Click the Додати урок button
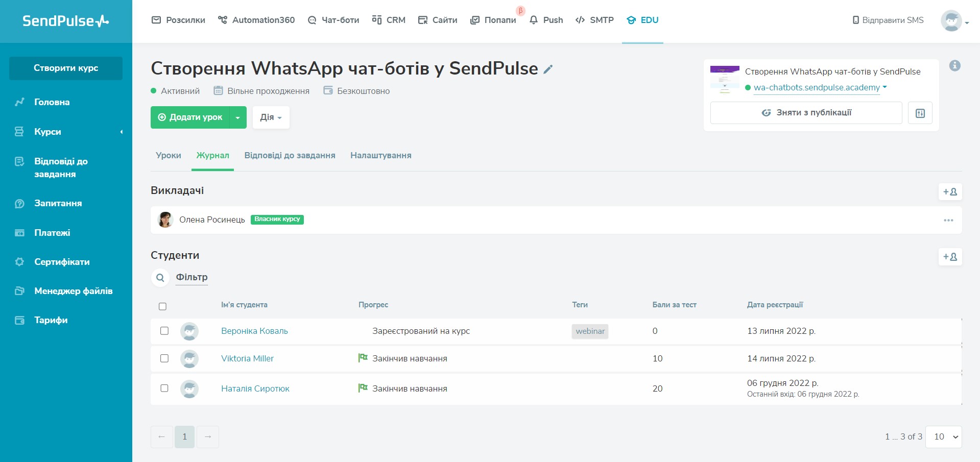Screen dimensions: 980x462 [190, 117]
